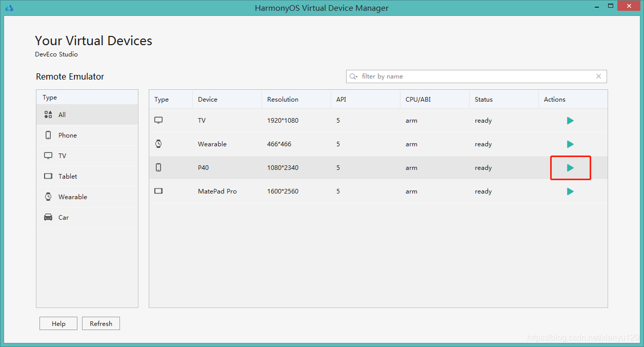Click the TV monitor icon in Type sidebar

tap(48, 156)
